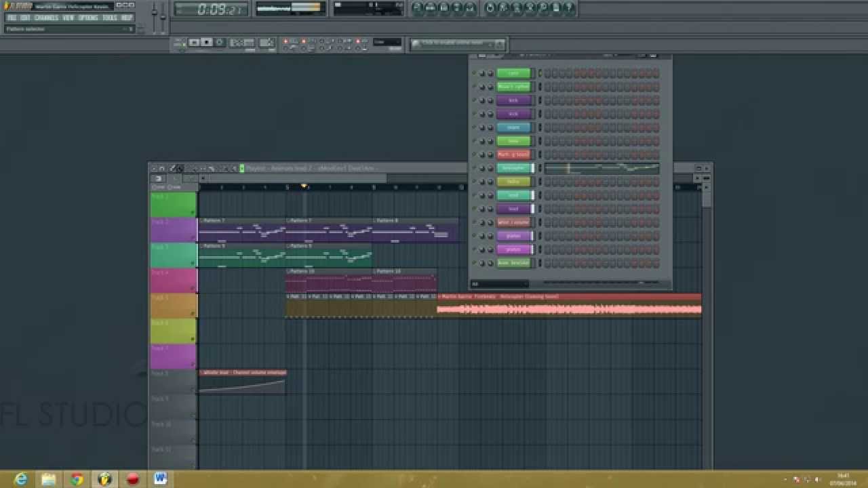The width and height of the screenshot is (868, 488).
Task: Click the View browser shortcut icon
Action: (456, 8)
